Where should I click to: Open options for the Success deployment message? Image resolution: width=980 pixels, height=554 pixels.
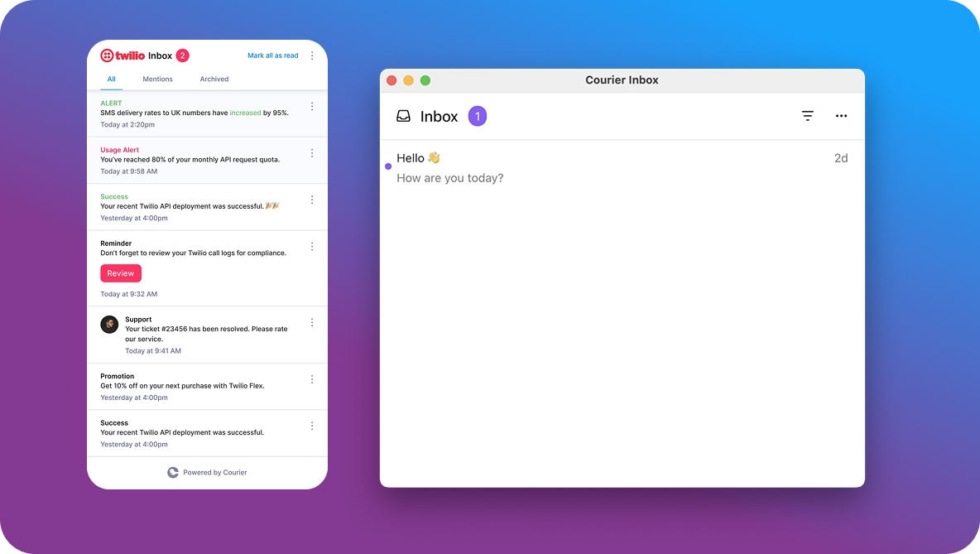312,199
